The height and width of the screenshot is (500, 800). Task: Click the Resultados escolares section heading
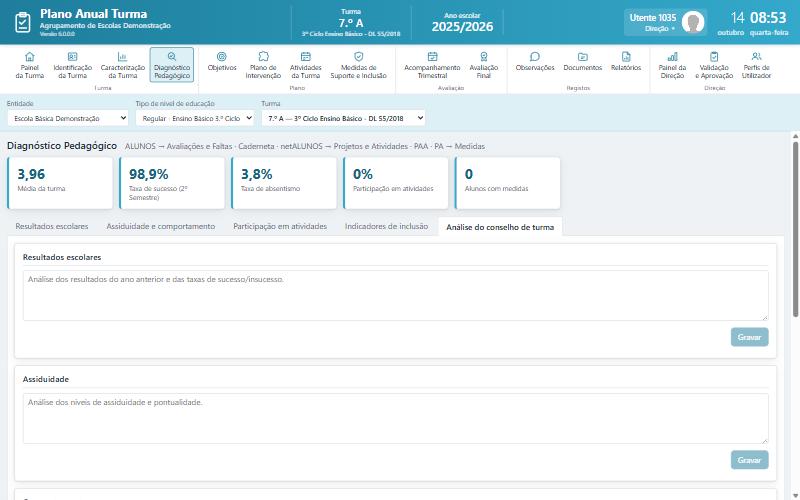(x=62, y=257)
